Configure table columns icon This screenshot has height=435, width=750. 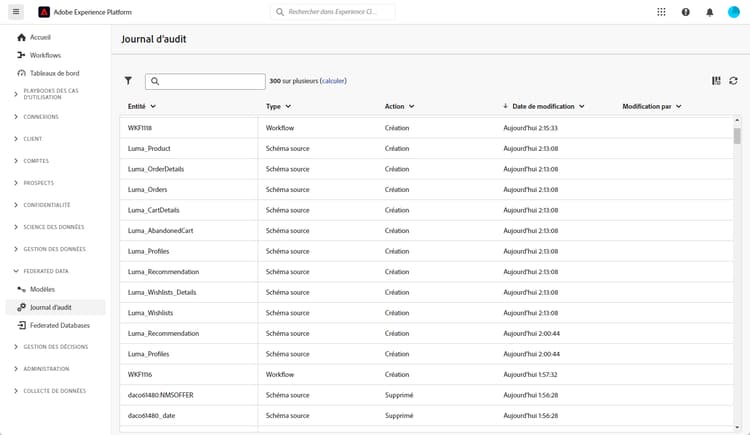point(716,81)
